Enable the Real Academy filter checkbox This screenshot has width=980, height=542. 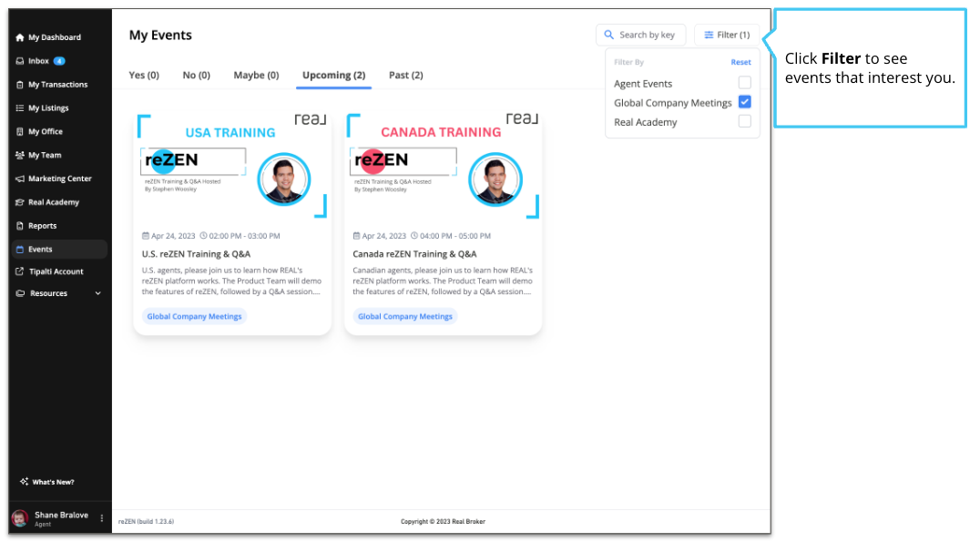744,121
